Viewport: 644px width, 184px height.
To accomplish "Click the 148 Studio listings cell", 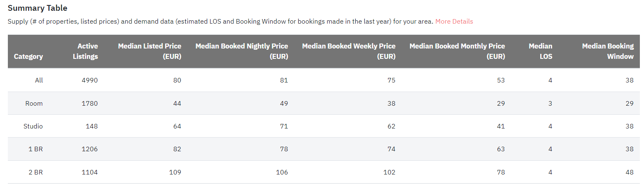I will pyautogui.click(x=92, y=126).
